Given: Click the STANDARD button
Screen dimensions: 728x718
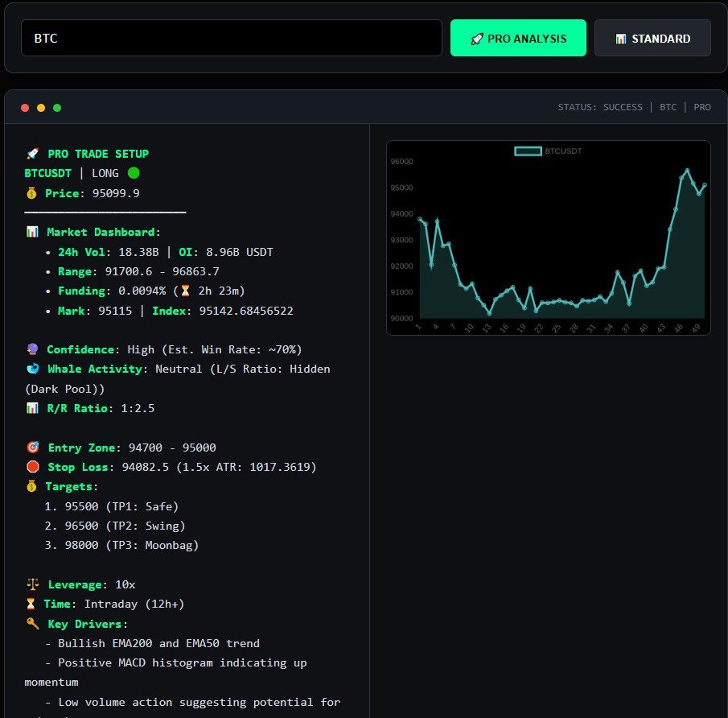Looking at the screenshot, I should (652, 38).
